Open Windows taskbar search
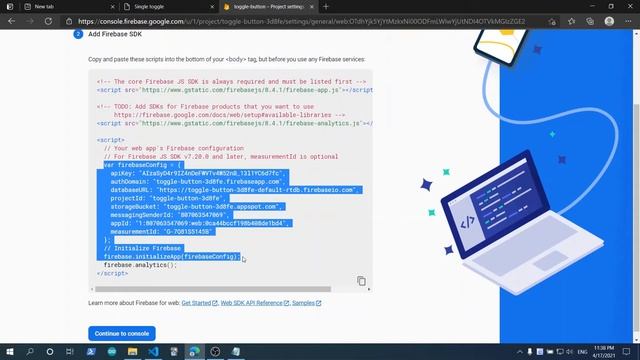640x360 pixels. [30, 351]
